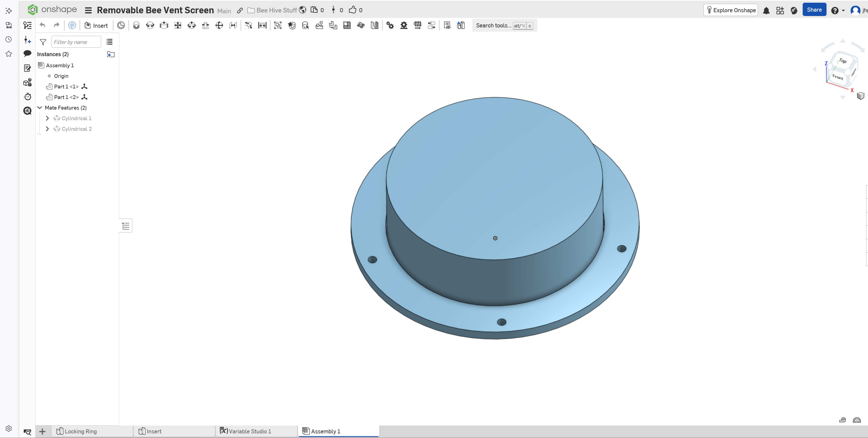The height and width of the screenshot is (438, 868).
Task: Toggle the feature list panel handle
Action: point(126,226)
